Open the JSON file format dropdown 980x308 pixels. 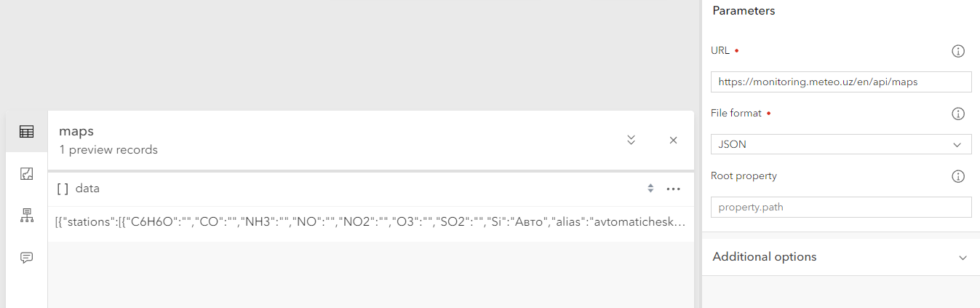(841, 144)
